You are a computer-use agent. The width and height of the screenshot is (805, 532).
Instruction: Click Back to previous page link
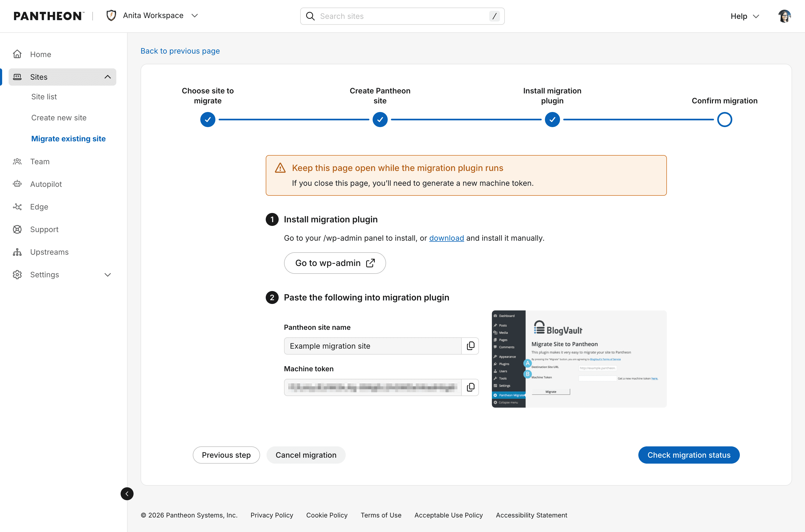tap(180, 51)
